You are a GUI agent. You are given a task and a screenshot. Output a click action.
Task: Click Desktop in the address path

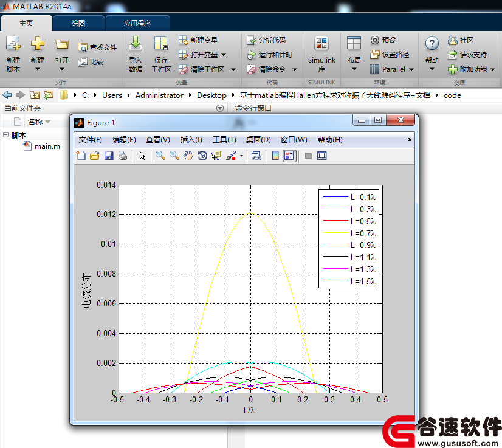coord(211,95)
